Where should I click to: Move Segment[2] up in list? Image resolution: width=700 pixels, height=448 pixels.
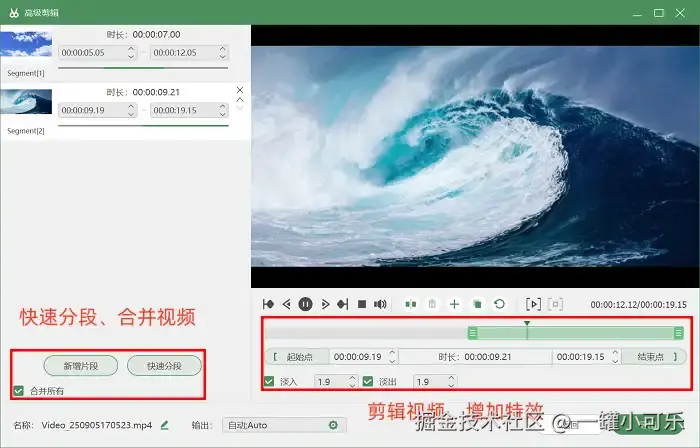pos(240,100)
